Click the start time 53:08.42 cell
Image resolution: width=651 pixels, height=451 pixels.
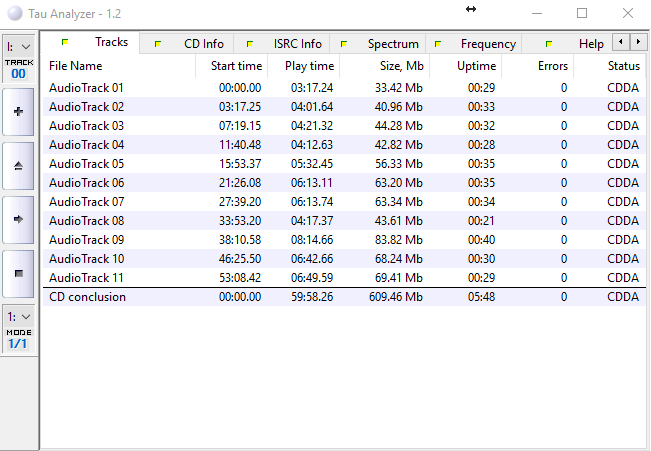point(240,278)
